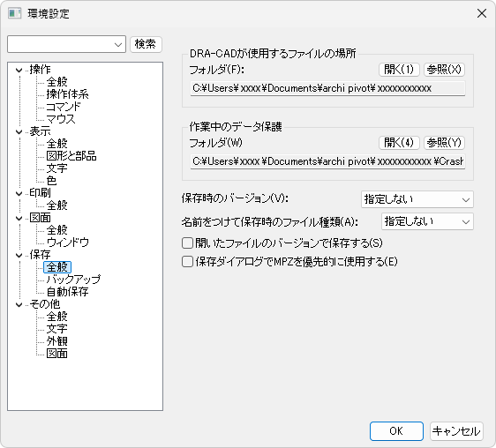Click the キャンセル button

456,431
